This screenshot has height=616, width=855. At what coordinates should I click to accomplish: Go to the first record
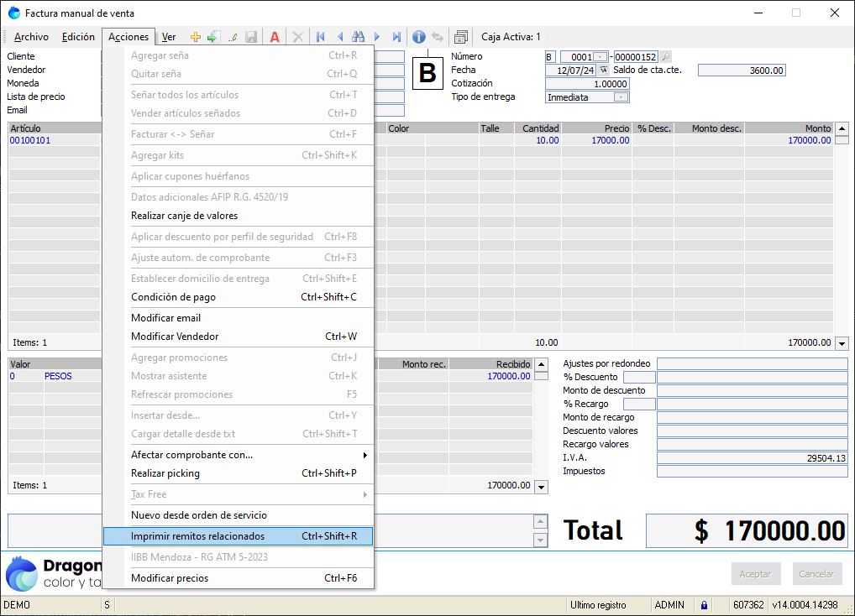pyautogui.click(x=321, y=37)
